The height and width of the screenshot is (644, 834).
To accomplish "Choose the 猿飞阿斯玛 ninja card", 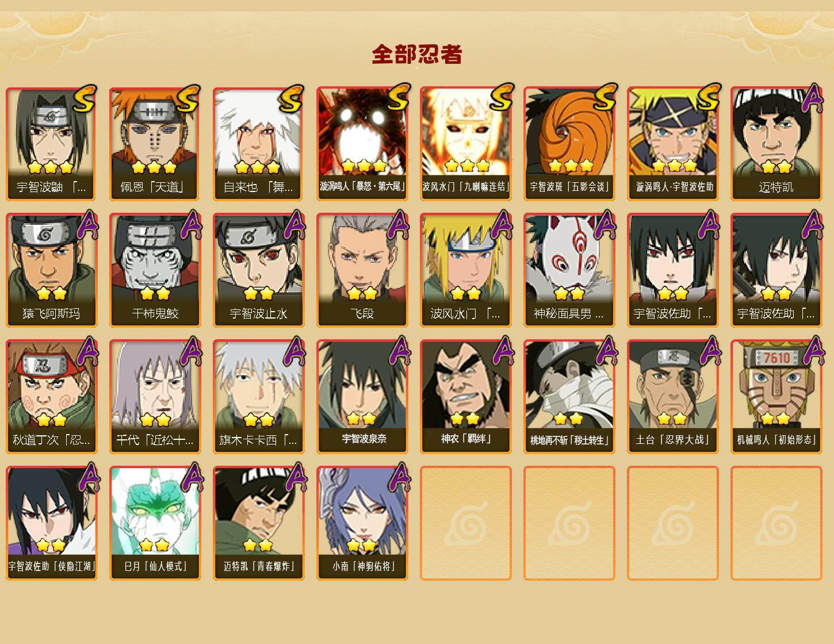I will [52, 270].
